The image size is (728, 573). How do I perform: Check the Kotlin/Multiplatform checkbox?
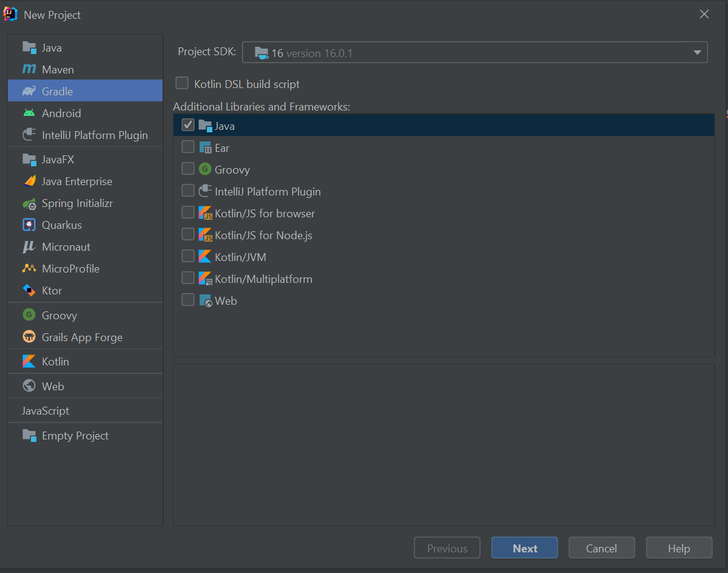coord(188,278)
